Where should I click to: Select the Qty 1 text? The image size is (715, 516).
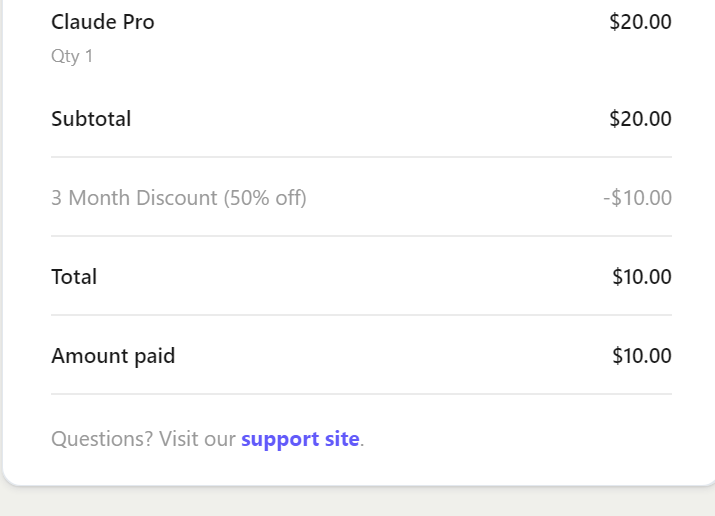point(72,57)
